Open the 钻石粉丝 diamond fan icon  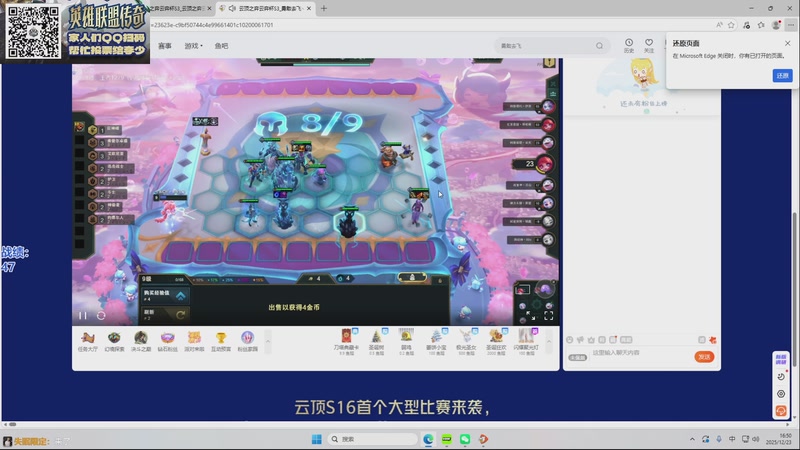(x=167, y=341)
